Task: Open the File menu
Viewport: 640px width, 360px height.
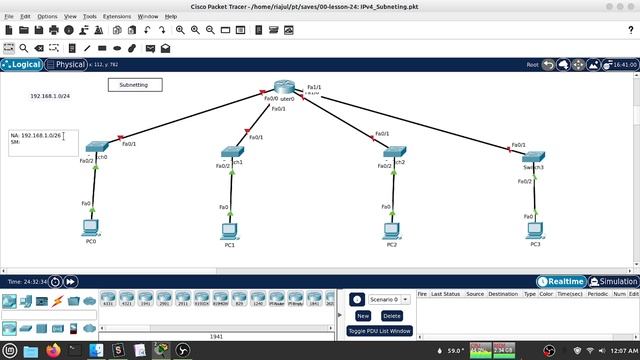Action: click(x=9, y=16)
